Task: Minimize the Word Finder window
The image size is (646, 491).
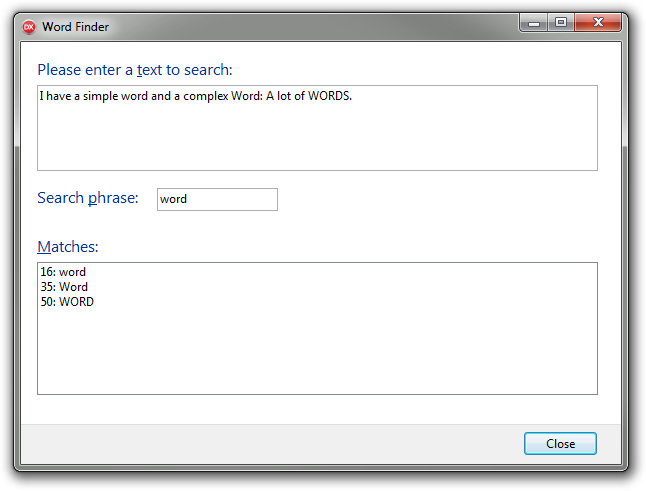Action: pyautogui.click(x=534, y=22)
